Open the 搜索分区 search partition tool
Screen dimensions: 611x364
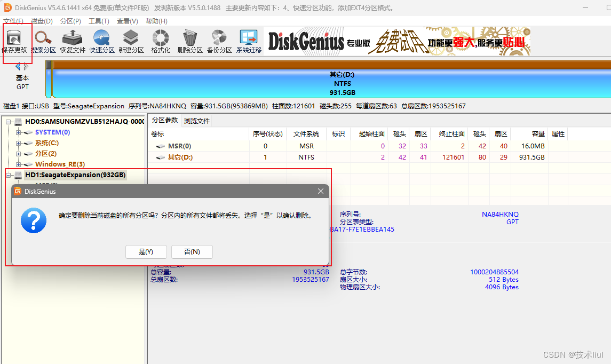(43, 42)
